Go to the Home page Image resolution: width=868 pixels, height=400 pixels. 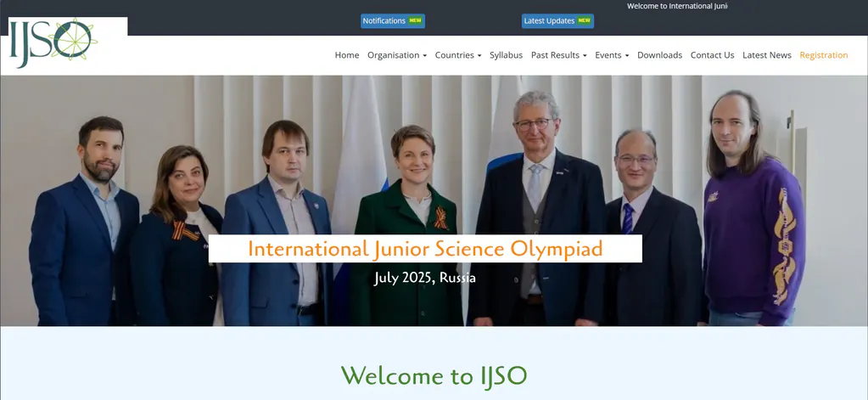[346, 55]
